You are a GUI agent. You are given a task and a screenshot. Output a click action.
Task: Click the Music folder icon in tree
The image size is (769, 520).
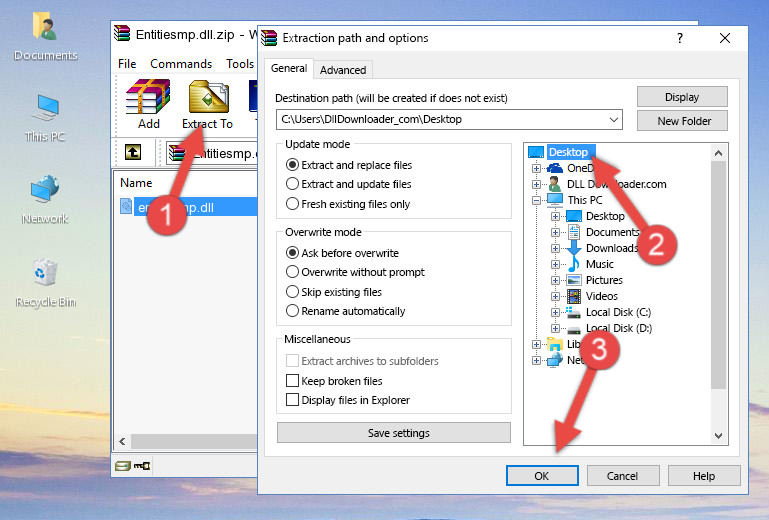[x=573, y=264]
